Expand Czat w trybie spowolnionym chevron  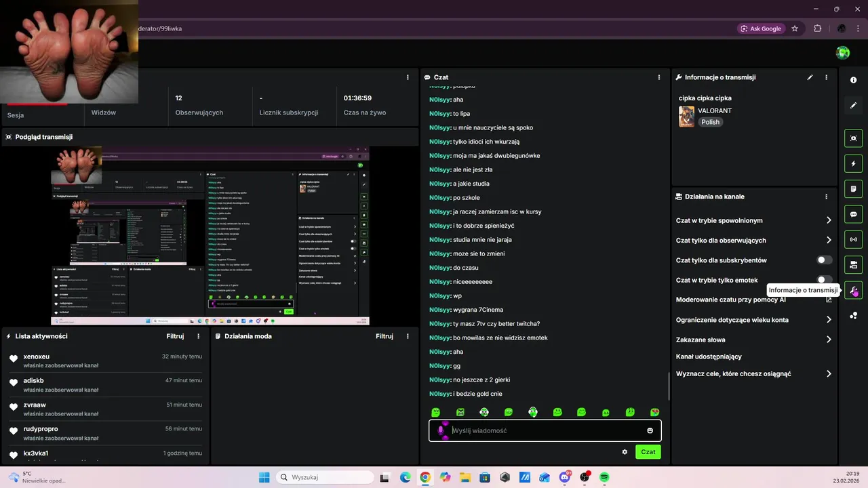(829, 220)
